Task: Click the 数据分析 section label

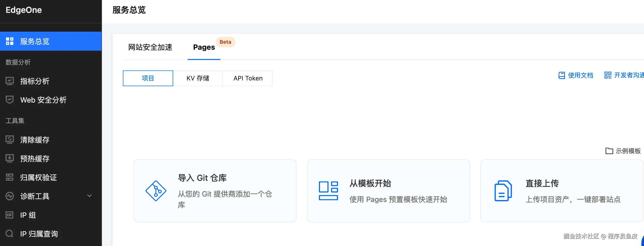Action: pyautogui.click(x=18, y=62)
